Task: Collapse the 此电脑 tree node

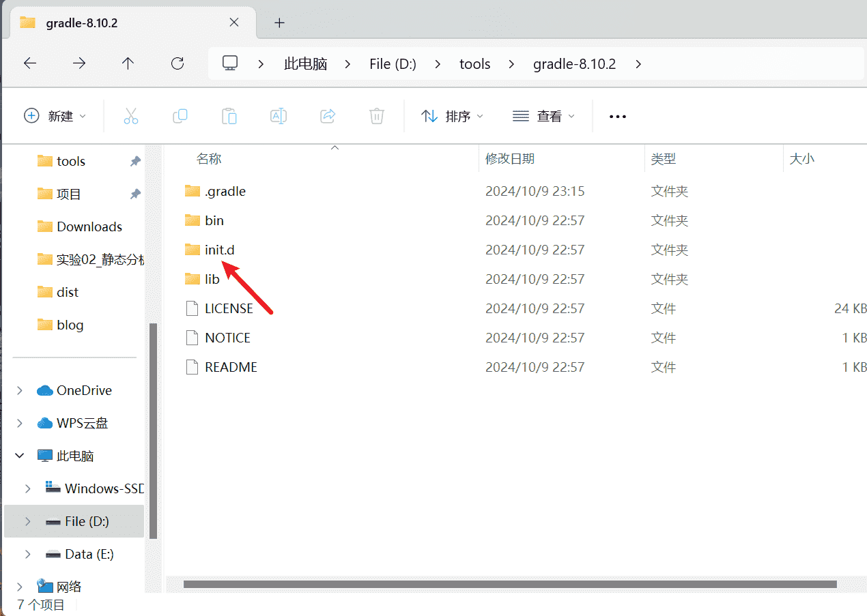Action: point(20,456)
